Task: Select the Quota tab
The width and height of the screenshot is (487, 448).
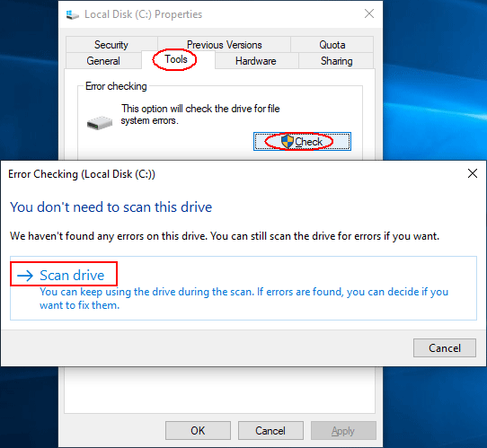Action: coord(332,45)
